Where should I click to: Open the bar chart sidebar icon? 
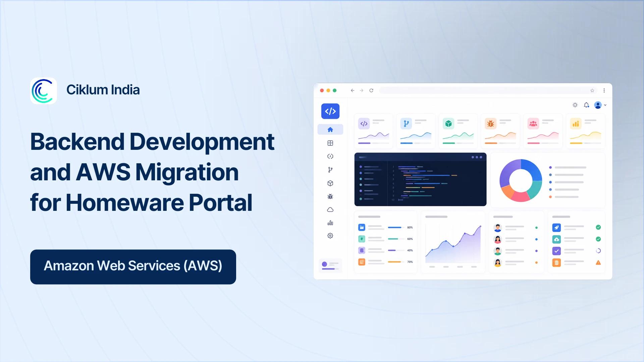pyautogui.click(x=330, y=223)
